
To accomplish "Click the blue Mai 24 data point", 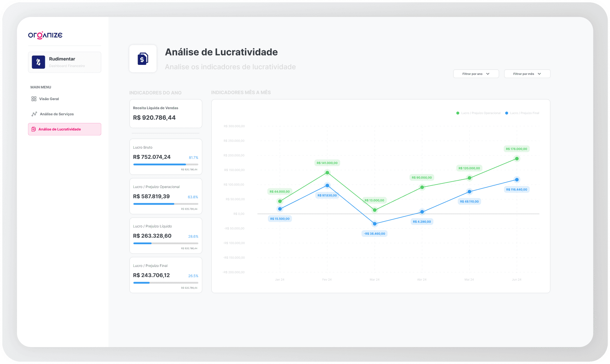I will click(x=469, y=192).
